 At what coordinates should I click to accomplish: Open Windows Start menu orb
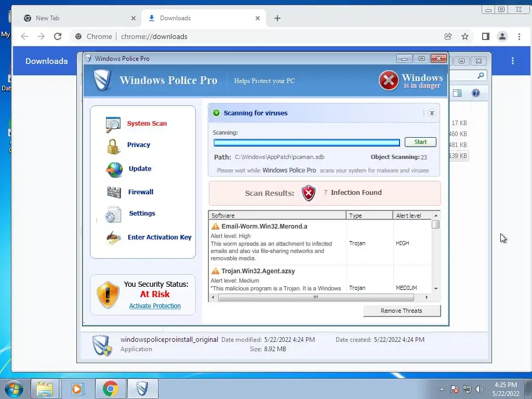point(14,389)
